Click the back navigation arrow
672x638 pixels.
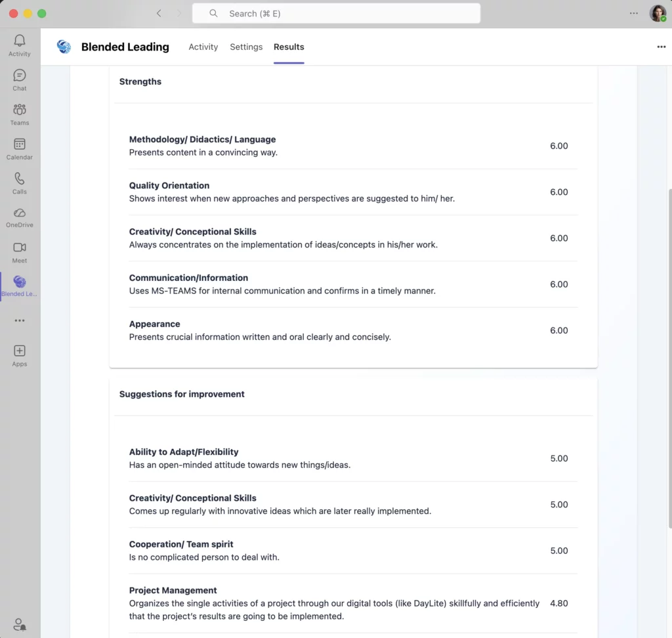[159, 13]
